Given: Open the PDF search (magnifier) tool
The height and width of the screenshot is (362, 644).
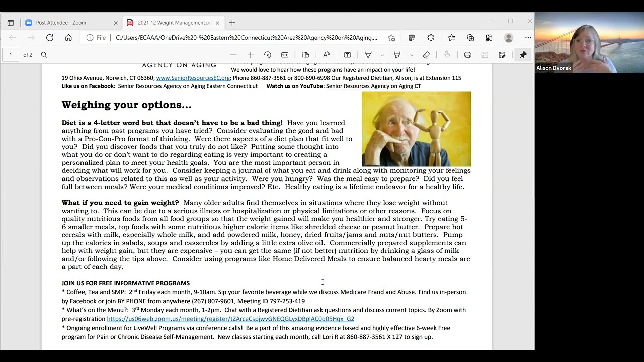Looking at the screenshot, I should pyautogui.click(x=44, y=55).
